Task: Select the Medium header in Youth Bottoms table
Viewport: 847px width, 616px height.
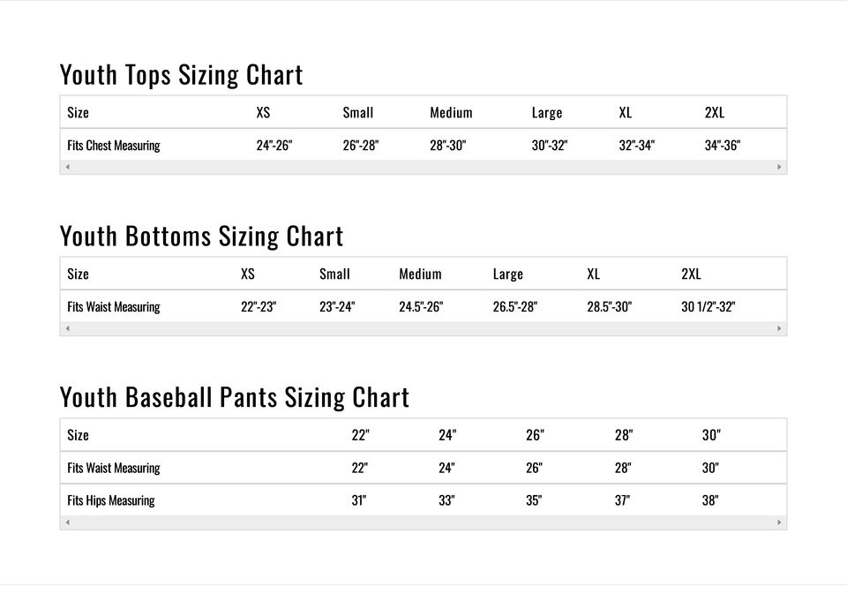Action: point(420,274)
